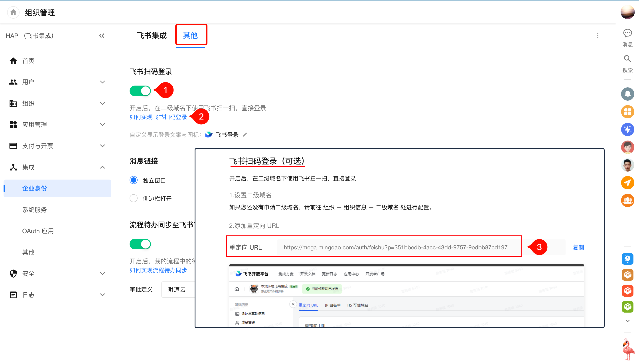Open the brown brick app icon
Image resolution: width=639 pixels, height=364 pixels.
[627, 275]
